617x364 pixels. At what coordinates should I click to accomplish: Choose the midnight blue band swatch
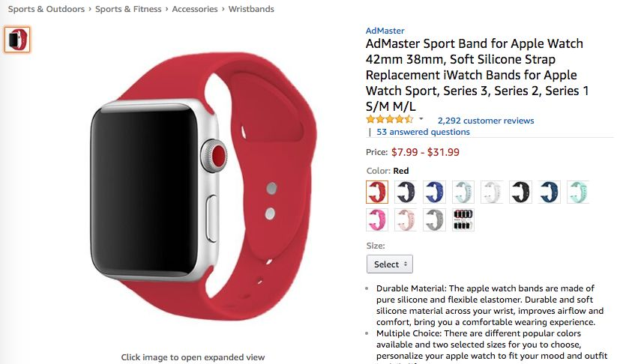406,192
